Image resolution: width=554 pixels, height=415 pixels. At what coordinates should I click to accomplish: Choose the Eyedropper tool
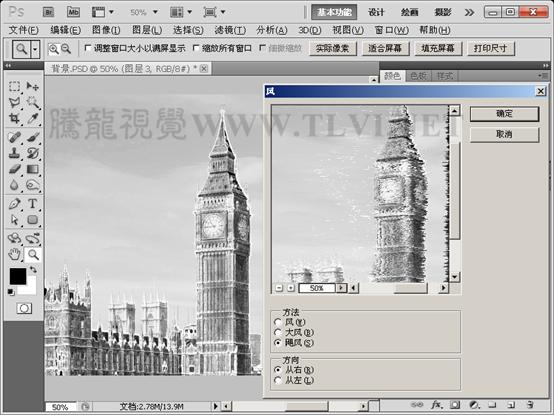[x=33, y=118]
